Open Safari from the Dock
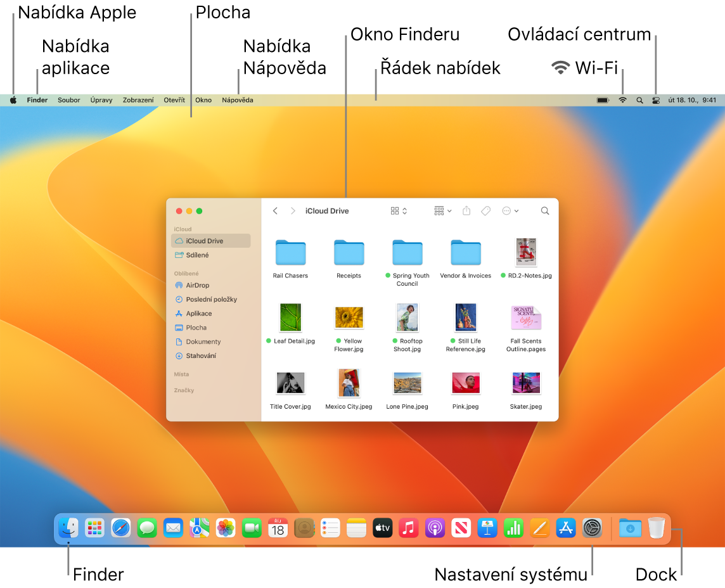This screenshot has height=588, width=725. (120, 529)
